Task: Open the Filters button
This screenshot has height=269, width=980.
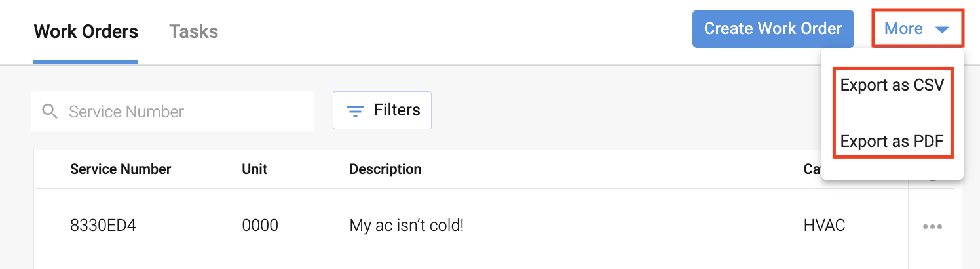Action: pos(382,110)
